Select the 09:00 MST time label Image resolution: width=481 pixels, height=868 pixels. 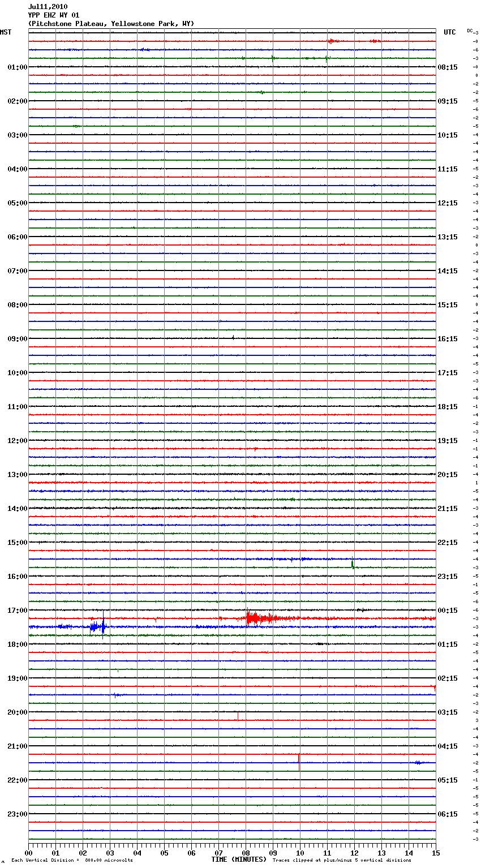(x=17, y=339)
